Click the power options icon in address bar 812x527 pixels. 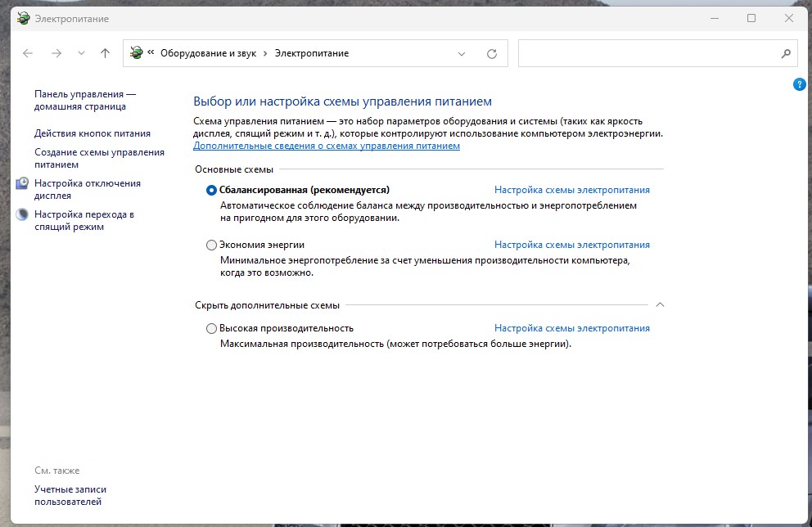(136, 53)
